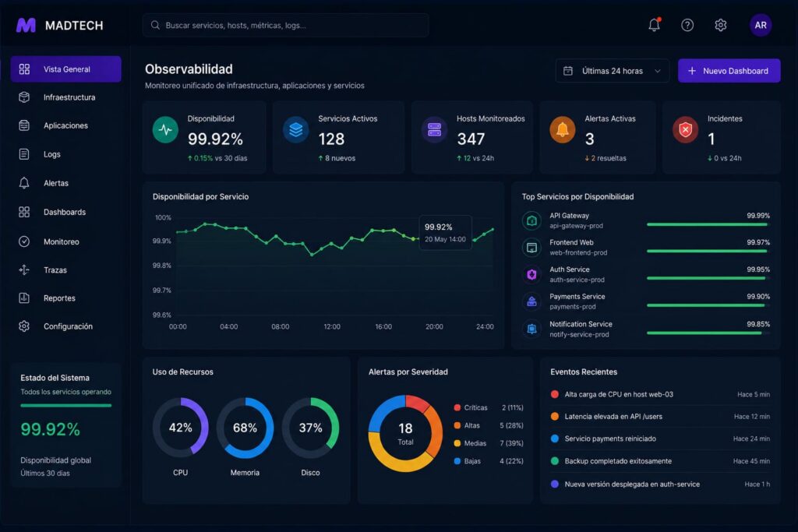Screen dimensions: 798x532
Task: Click the 18 Total alerts donut chart
Action: [x=405, y=433]
